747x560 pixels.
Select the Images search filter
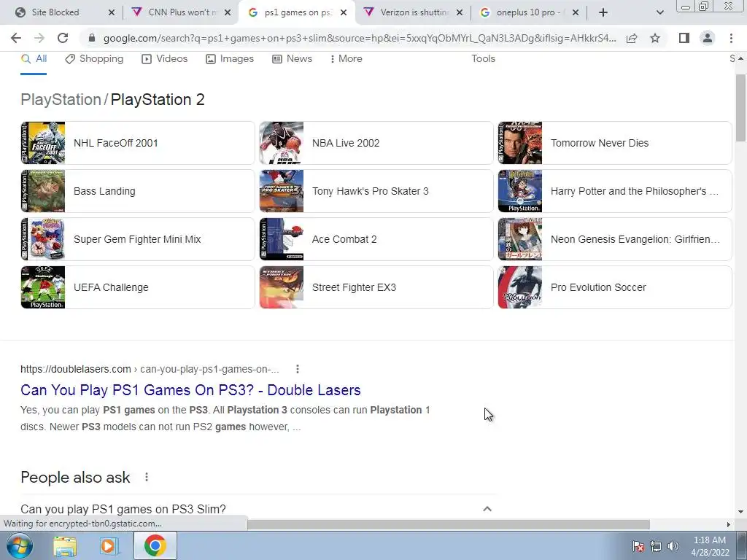(x=230, y=58)
